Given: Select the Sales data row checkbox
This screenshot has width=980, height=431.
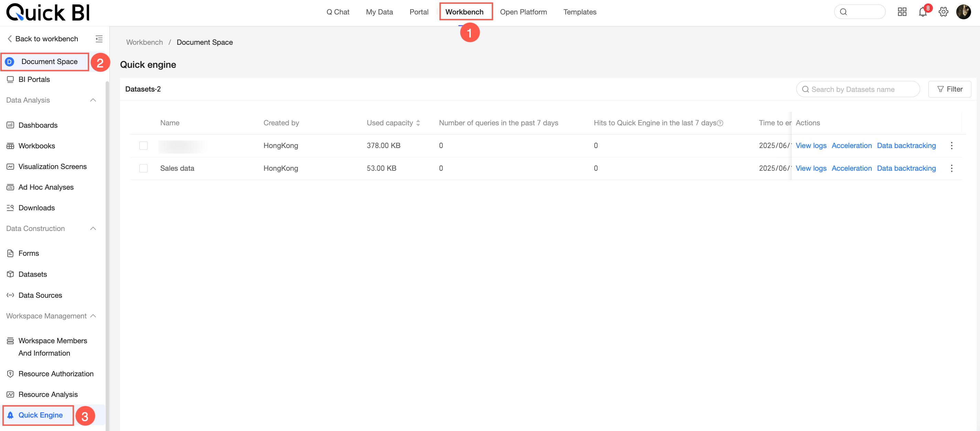Looking at the screenshot, I should (143, 168).
